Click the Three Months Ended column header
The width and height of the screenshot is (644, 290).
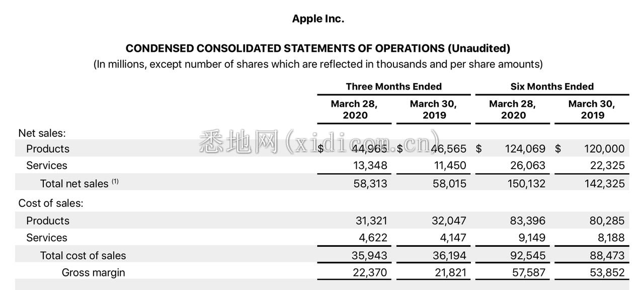click(394, 87)
